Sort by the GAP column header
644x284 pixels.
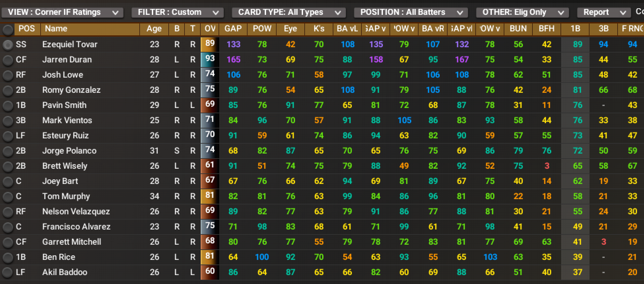[233, 29]
